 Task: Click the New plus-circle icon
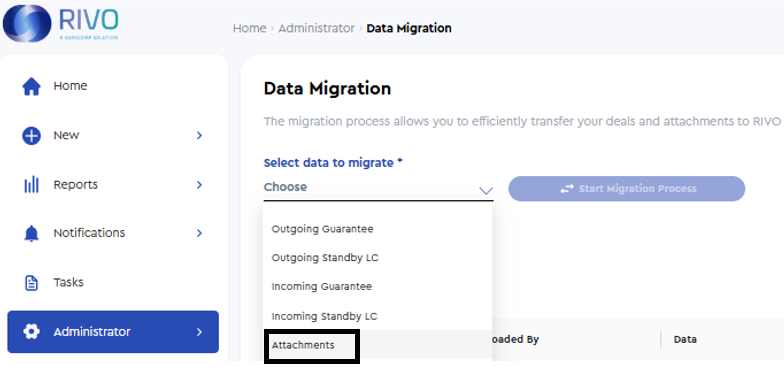click(x=31, y=136)
